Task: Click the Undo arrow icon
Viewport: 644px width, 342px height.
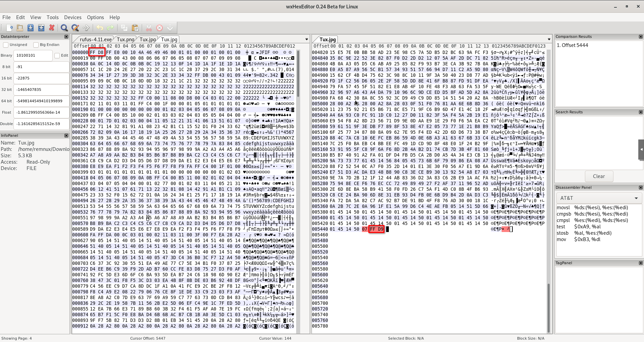Action: coord(100,28)
